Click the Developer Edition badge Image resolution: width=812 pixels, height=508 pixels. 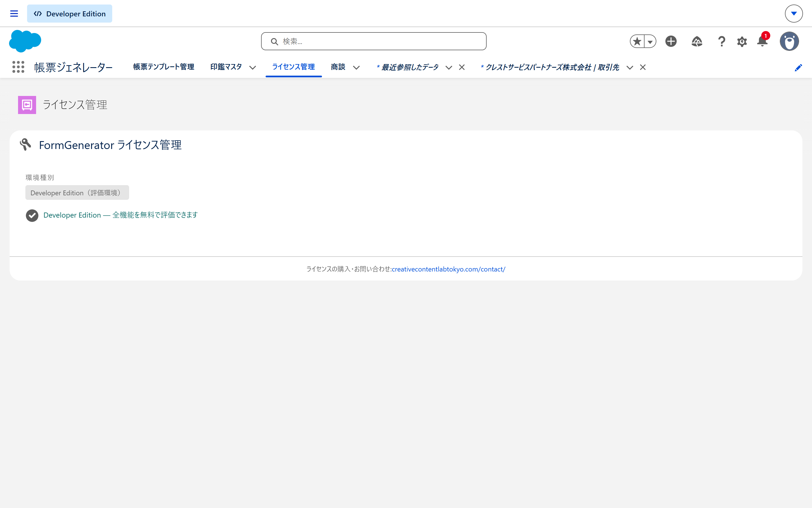(69, 14)
